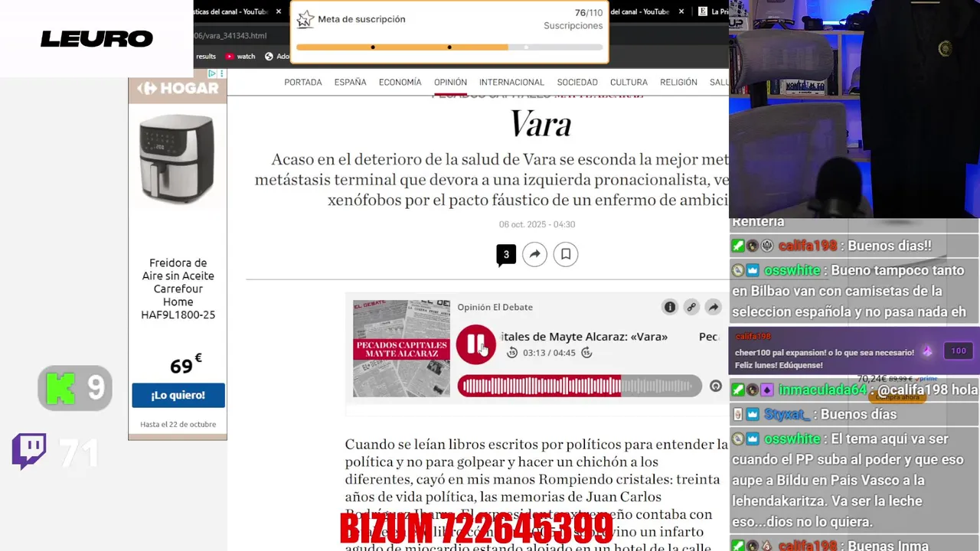Open the INTERNACIONAL section
980x551 pixels.
point(511,82)
